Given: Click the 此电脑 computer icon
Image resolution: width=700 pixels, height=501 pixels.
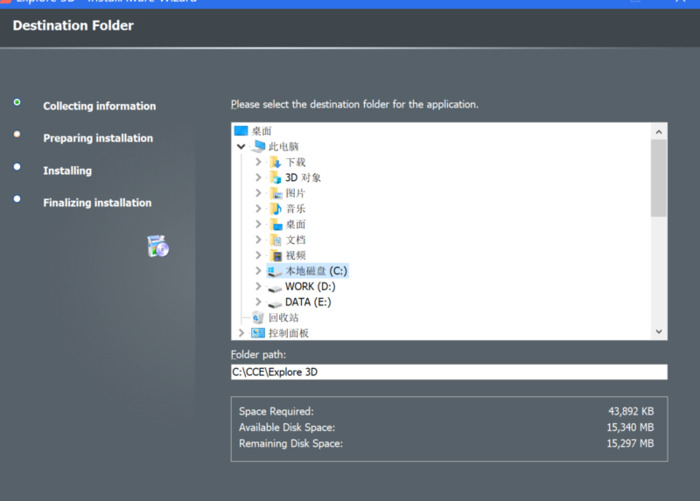Looking at the screenshot, I should coord(259,147).
